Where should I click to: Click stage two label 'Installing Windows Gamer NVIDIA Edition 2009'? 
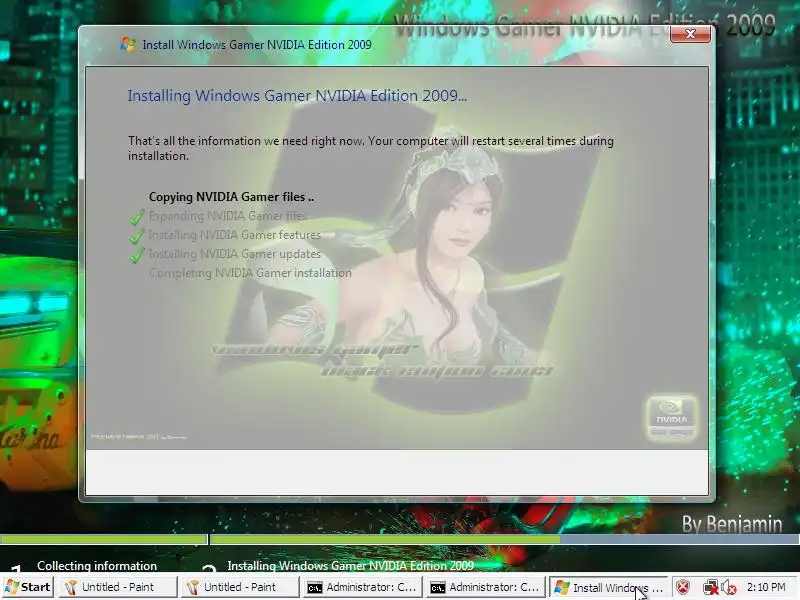click(351, 565)
